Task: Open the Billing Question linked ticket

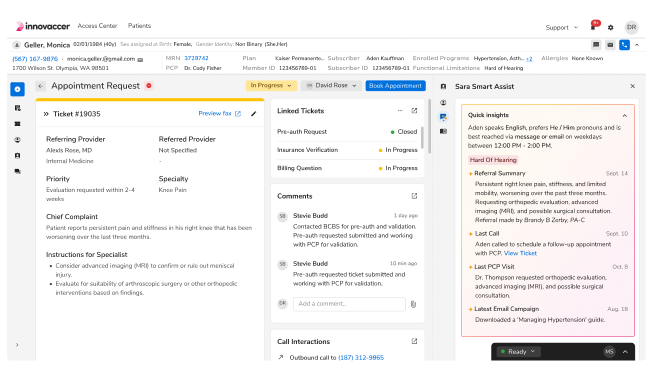Action: click(x=347, y=168)
